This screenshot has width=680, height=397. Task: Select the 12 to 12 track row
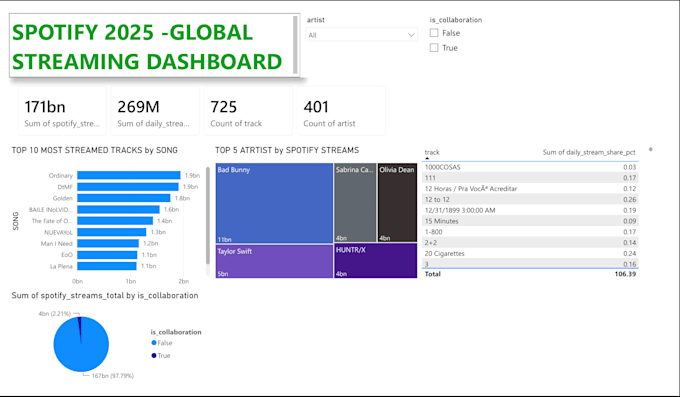point(530,200)
